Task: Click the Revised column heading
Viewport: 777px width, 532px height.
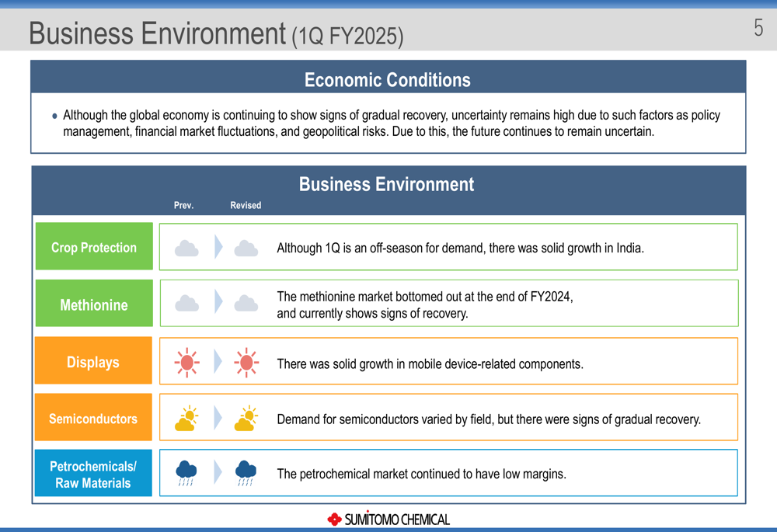Action: click(246, 205)
